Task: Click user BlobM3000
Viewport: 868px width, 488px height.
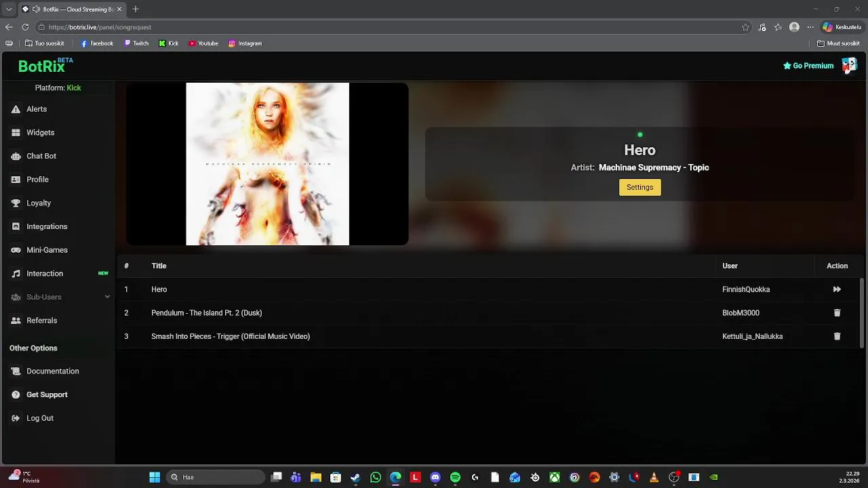Action: 741,313
